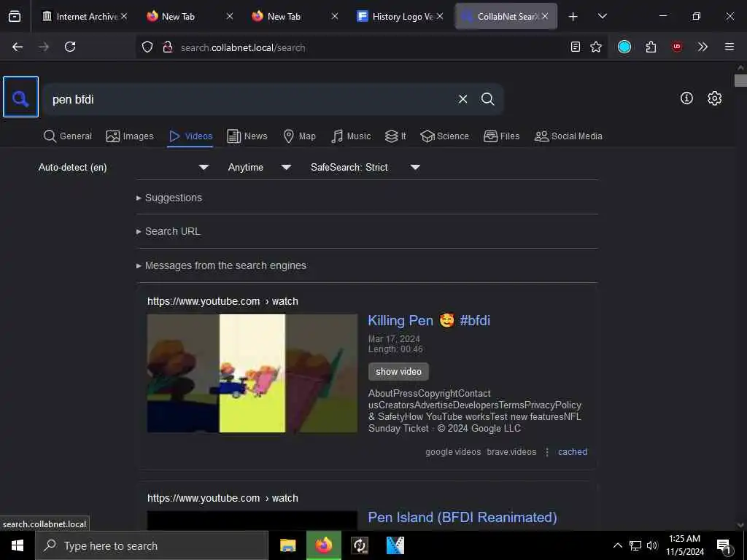The height and width of the screenshot is (560, 747).
Task: Submit search with the magnifier icon
Action: 487,99
